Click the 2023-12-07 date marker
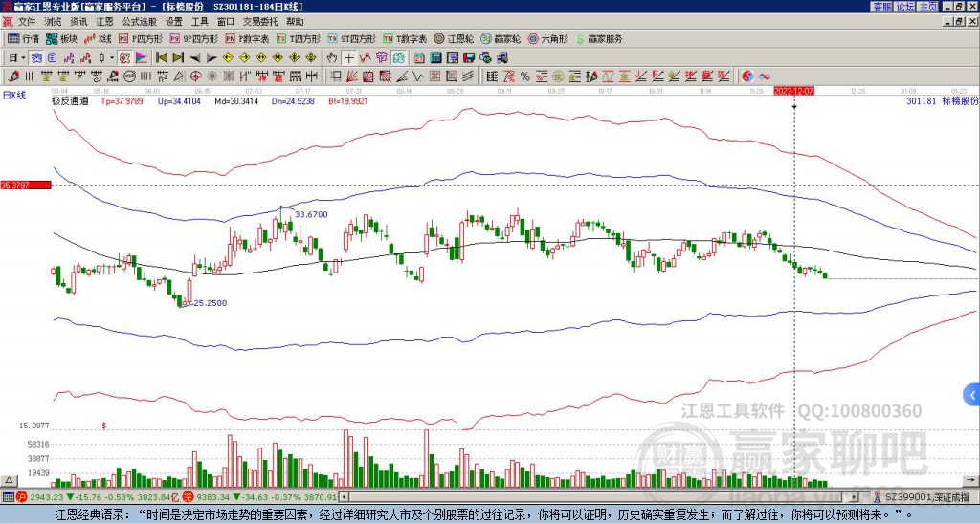Screen dimensions: 980x524 click(793, 91)
